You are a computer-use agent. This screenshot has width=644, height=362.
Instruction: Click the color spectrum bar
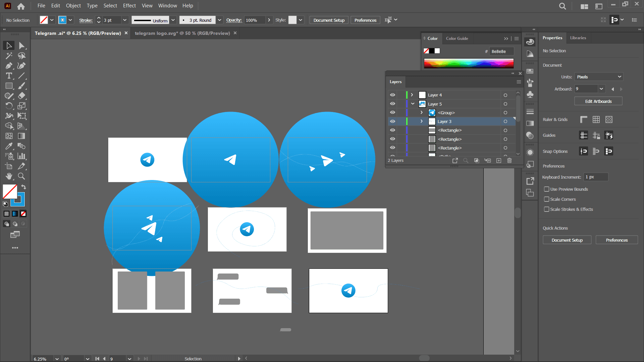click(x=469, y=63)
